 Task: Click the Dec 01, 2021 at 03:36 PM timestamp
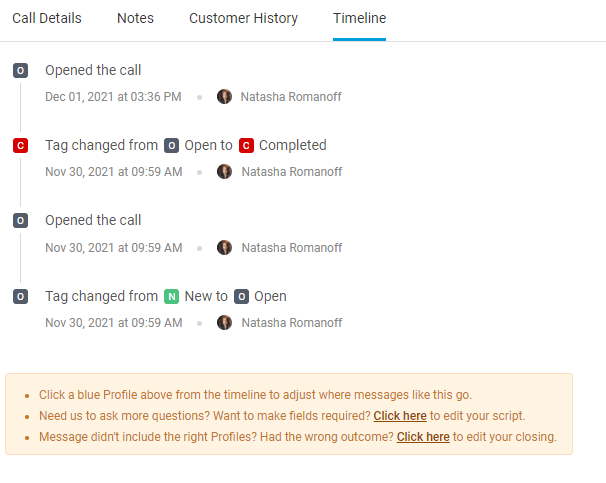[x=113, y=97]
